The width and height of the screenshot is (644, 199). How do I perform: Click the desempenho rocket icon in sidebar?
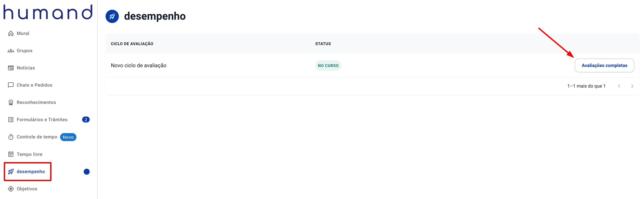(x=11, y=171)
